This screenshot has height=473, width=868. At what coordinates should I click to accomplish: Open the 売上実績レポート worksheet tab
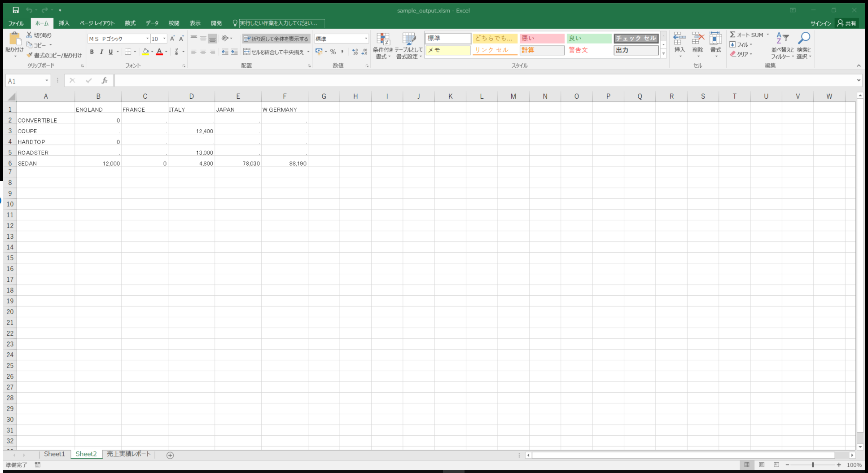(x=128, y=454)
